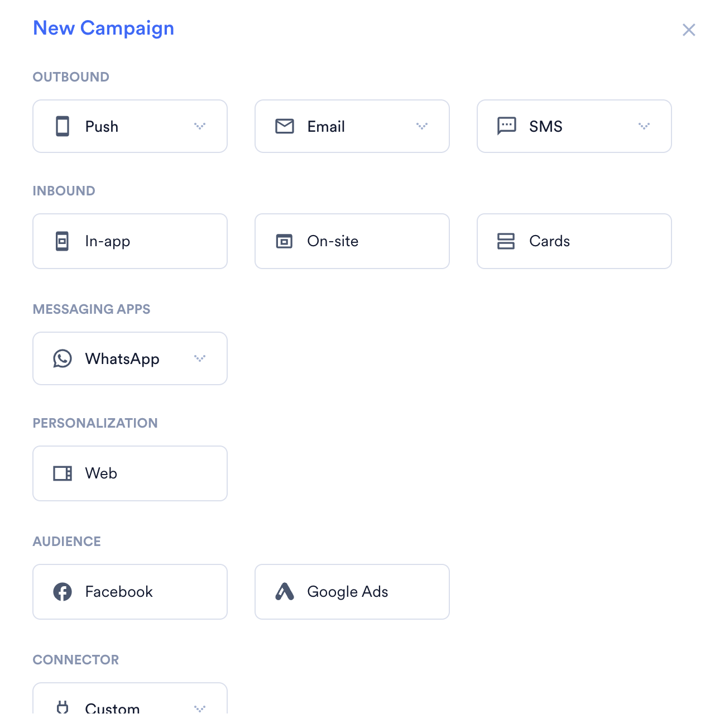Choose the In-app message icon
This screenshot has height=728, width=710.
pos(63,241)
